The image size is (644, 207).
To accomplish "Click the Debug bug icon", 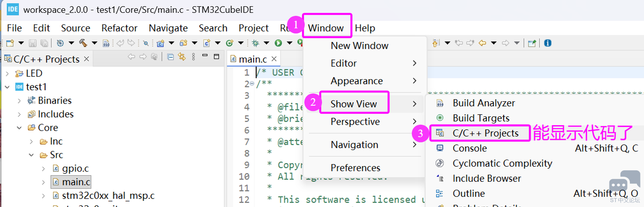I will (255, 43).
